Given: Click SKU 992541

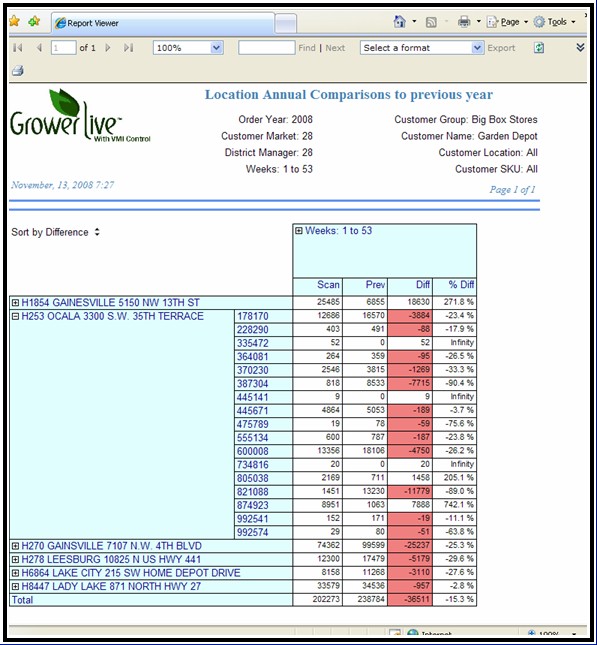Looking at the screenshot, I should click(253, 519).
